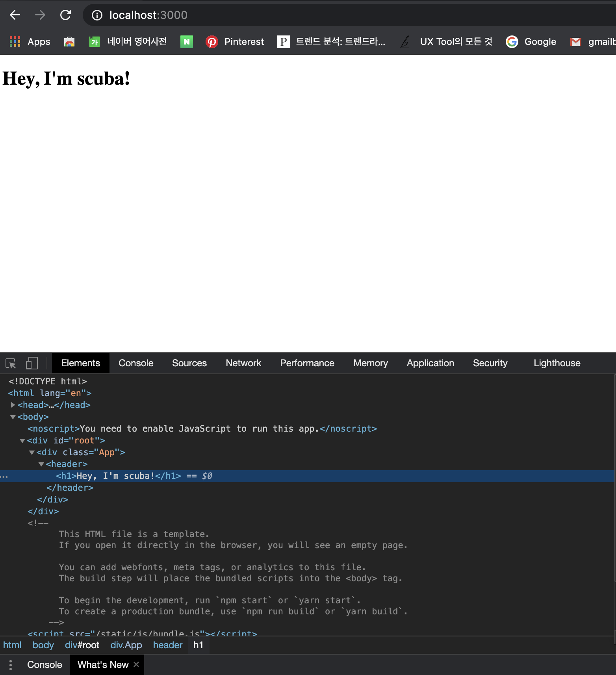The image size is (616, 675).
Task: Toggle the device toolbar icon
Action: (x=32, y=363)
